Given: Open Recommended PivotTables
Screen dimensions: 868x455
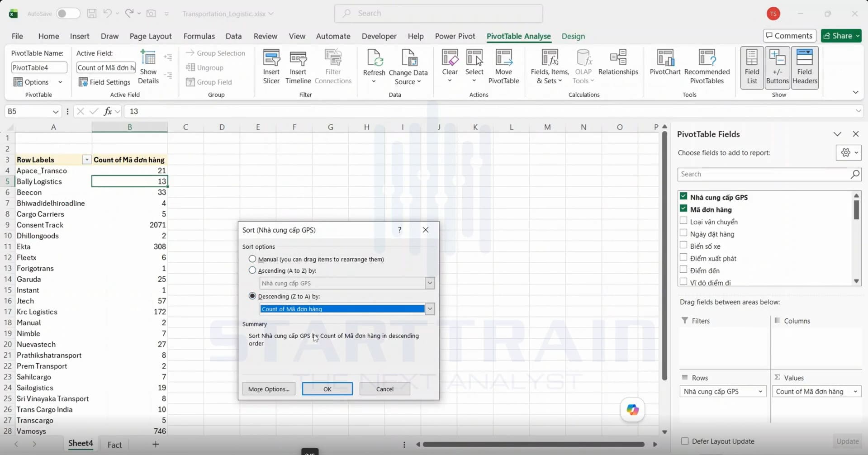Looking at the screenshot, I should tap(707, 67).
